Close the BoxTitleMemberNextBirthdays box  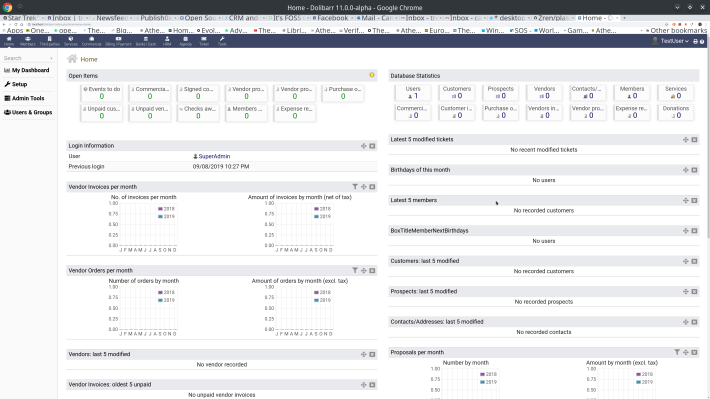point(694,231)
